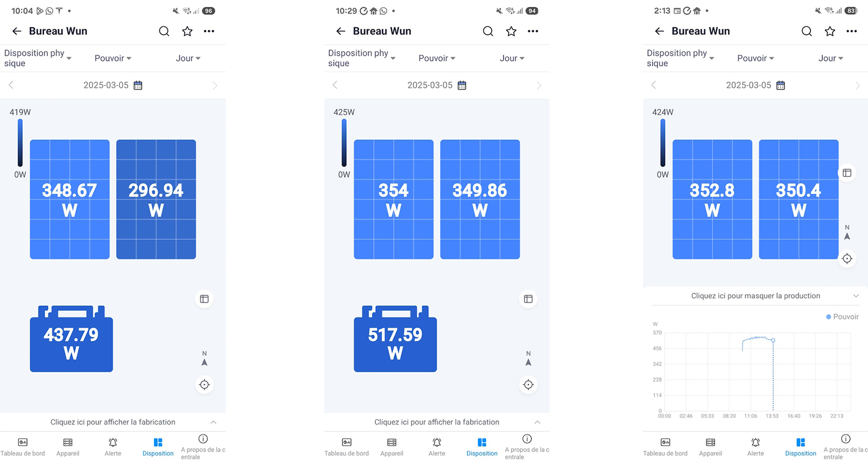Open the Jour dropdown on the rightmost phone screen
The height and width of the screenshot is (460, 868).
coord(830,58)
